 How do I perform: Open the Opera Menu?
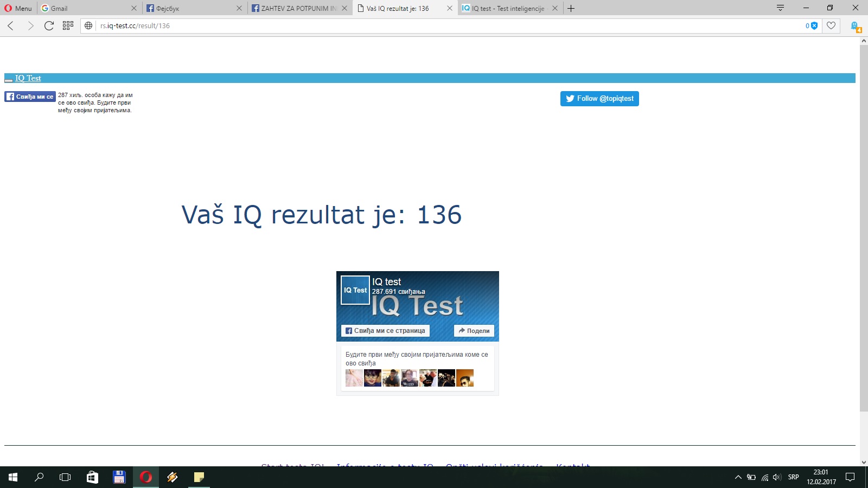click(x=18, y=8)
